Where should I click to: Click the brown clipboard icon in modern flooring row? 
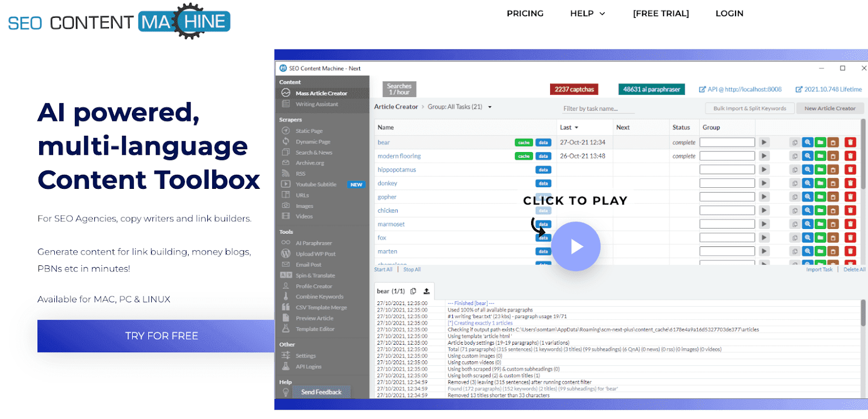click(833, 156)
